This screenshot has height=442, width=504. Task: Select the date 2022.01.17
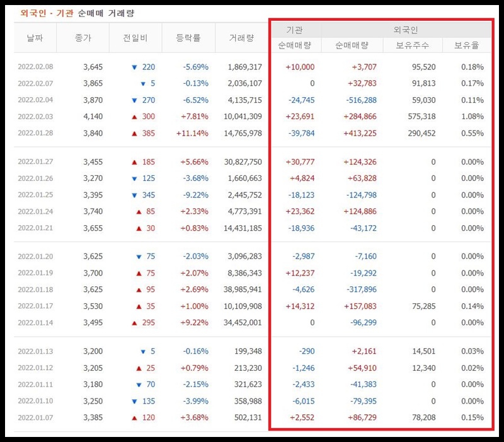click(35, 306)
